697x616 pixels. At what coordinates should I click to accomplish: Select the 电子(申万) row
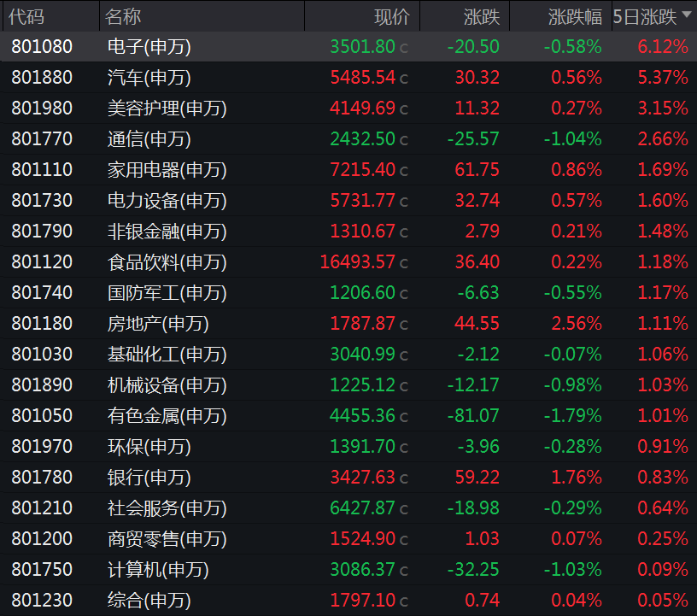[348, 46]
